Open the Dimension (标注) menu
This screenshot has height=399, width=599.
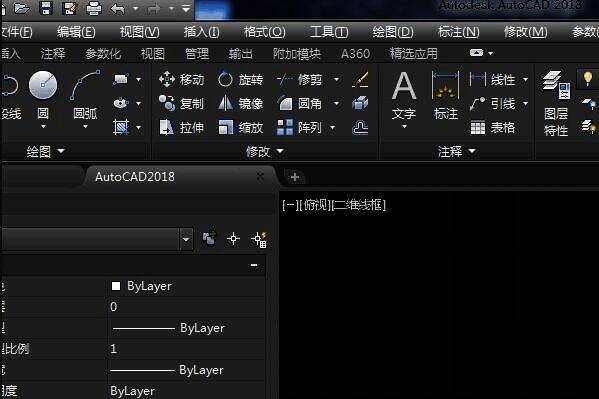pos(458,32)
